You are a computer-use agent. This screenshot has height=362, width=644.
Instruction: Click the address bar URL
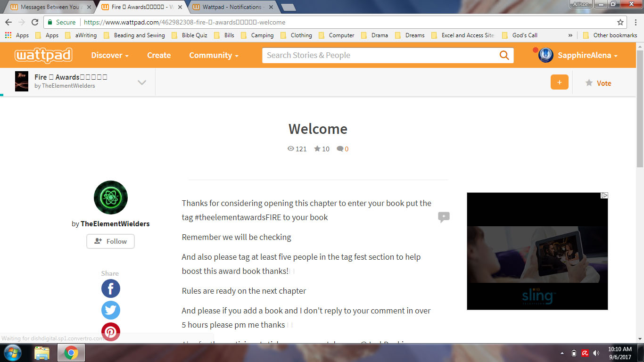click(x=184, y=22)
